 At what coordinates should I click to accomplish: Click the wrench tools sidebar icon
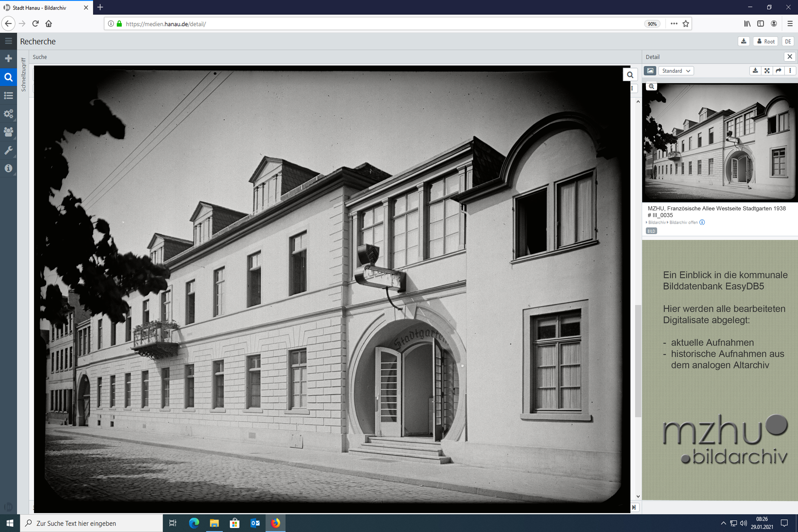(9, 150)
